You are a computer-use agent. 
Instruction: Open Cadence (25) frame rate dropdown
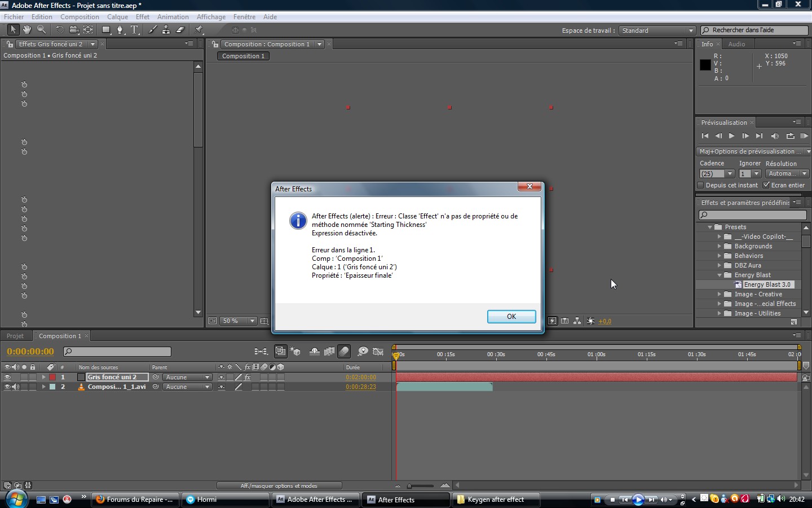click(x=717, y=174)
